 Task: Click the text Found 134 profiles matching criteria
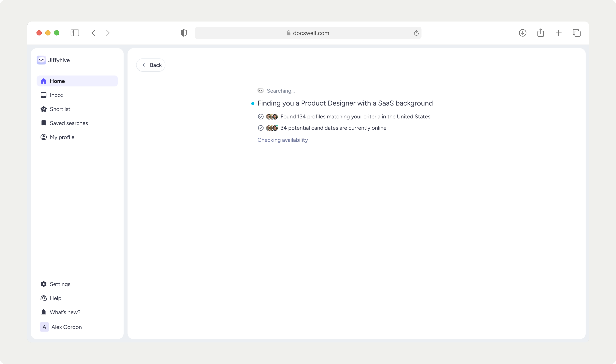tap(355, 117)
